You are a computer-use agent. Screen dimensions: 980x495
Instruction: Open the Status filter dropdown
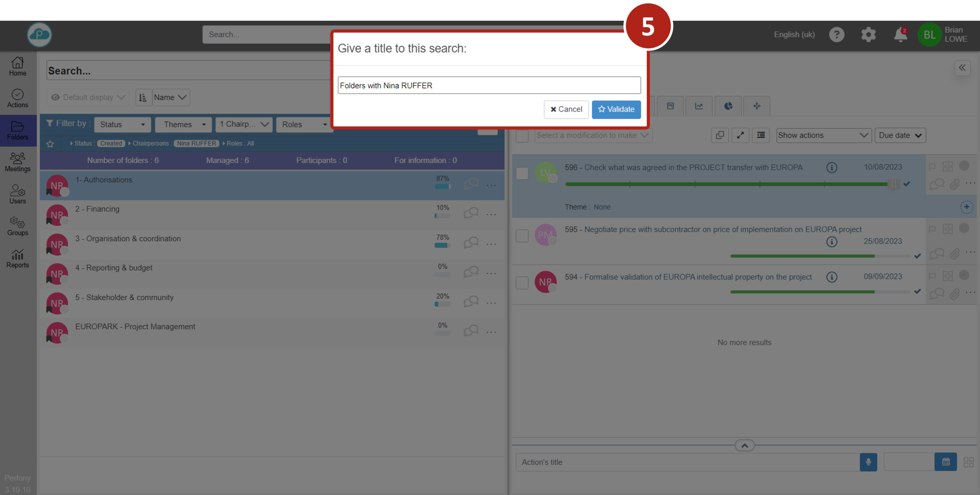click(x=122, y=124)
